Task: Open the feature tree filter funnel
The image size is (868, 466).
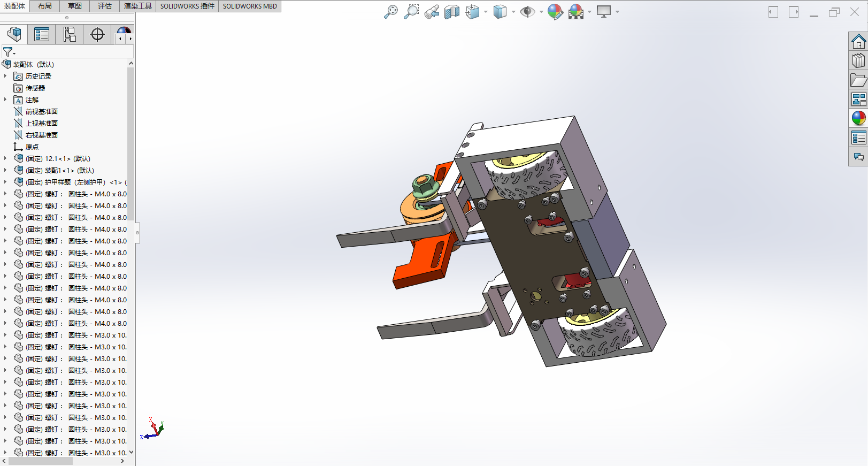Action: click(x=9, y=52)
